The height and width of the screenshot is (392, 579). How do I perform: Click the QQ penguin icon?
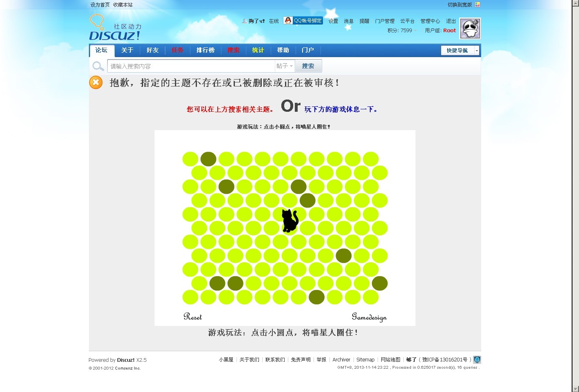[x=288, y=20]
